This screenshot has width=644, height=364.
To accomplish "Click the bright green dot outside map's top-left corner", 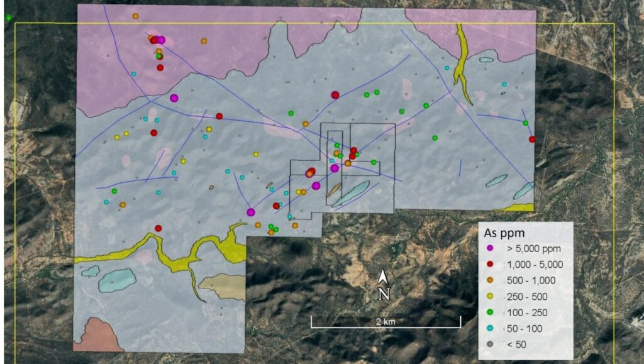I will click(x=8, y=18).
